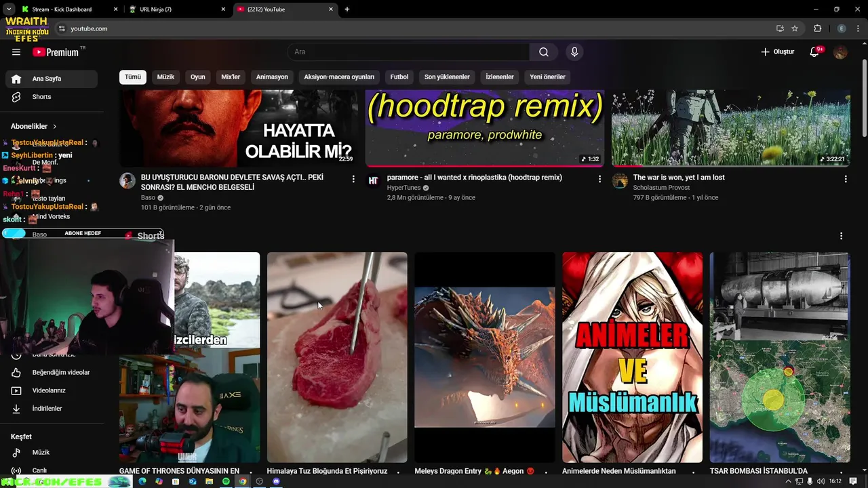Open a new browser tab
This screenshot has height=488, width=868.
point(347,9)
